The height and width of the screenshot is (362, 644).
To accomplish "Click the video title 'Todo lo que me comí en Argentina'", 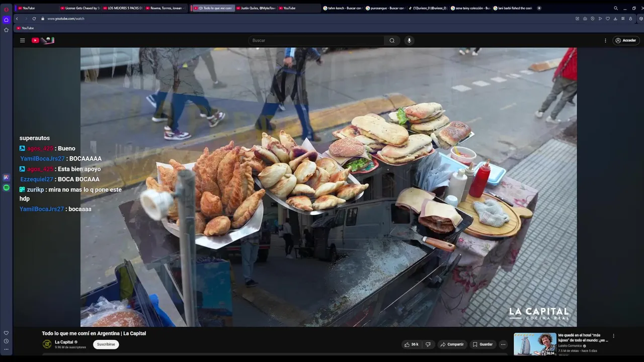I will coord(94,333).
